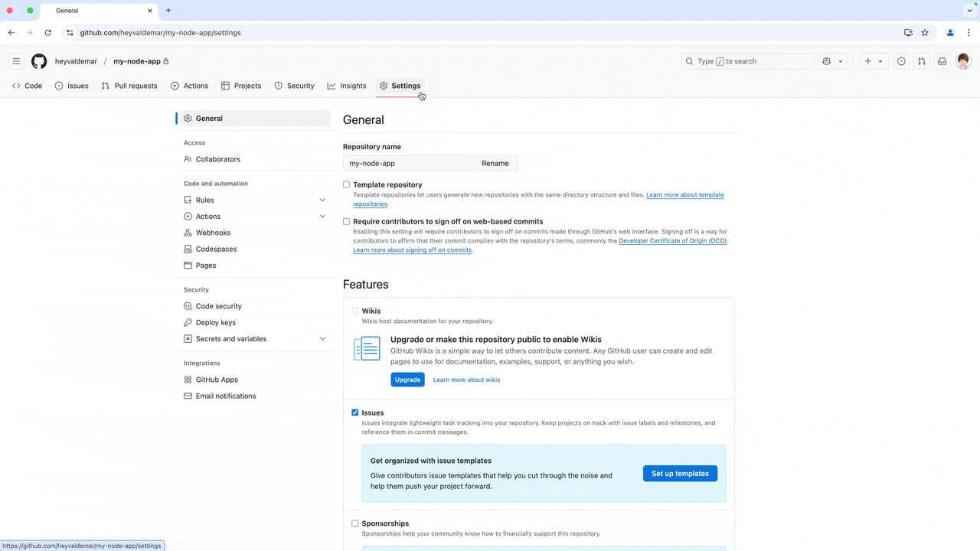The width and height of the screenshot is (980, 551).
Task: Open the notifications inbox icon
Action: click(942, 61)
